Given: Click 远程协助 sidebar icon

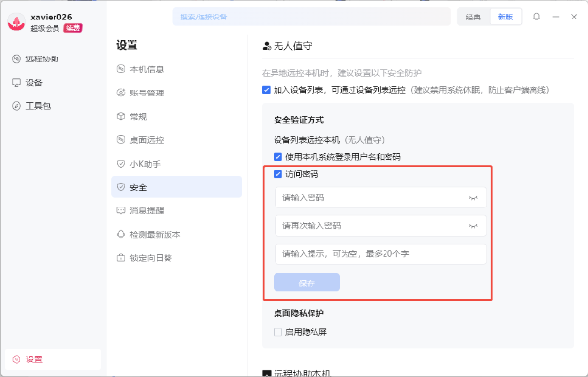Looking at the screenshot, I should pos(17,58).
